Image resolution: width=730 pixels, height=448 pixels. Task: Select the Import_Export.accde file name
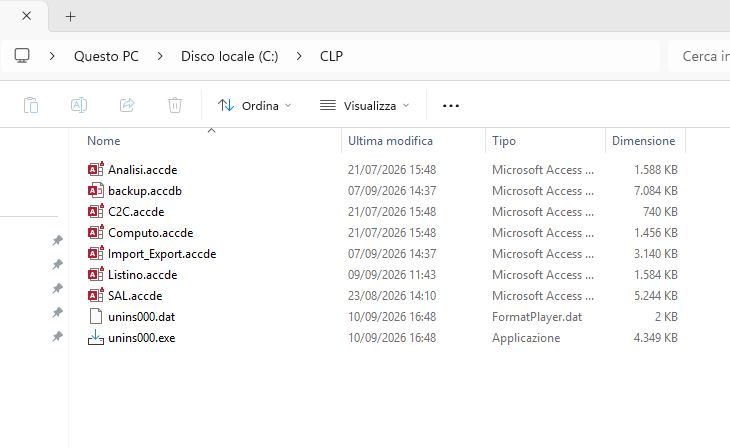pyautogui.click(x=162, y=253)
